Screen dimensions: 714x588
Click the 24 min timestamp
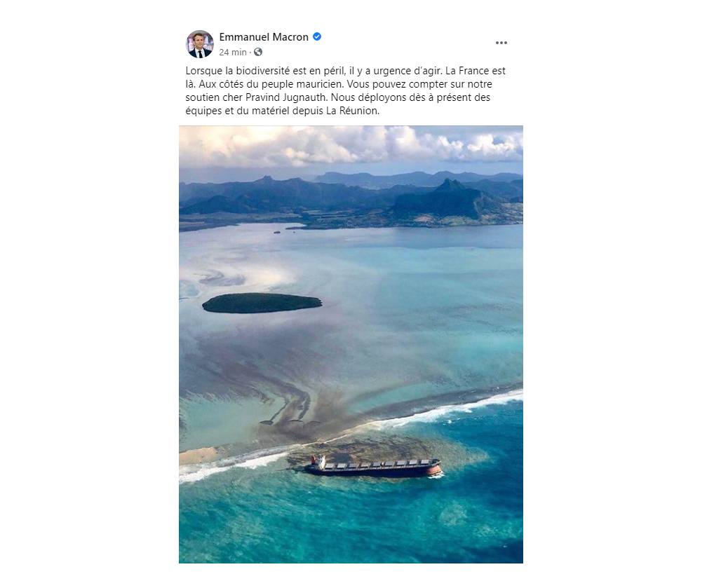[x=233, y=53]
